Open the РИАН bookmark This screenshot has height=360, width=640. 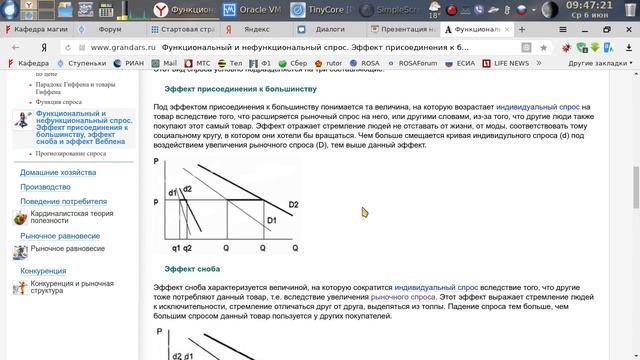129,63
